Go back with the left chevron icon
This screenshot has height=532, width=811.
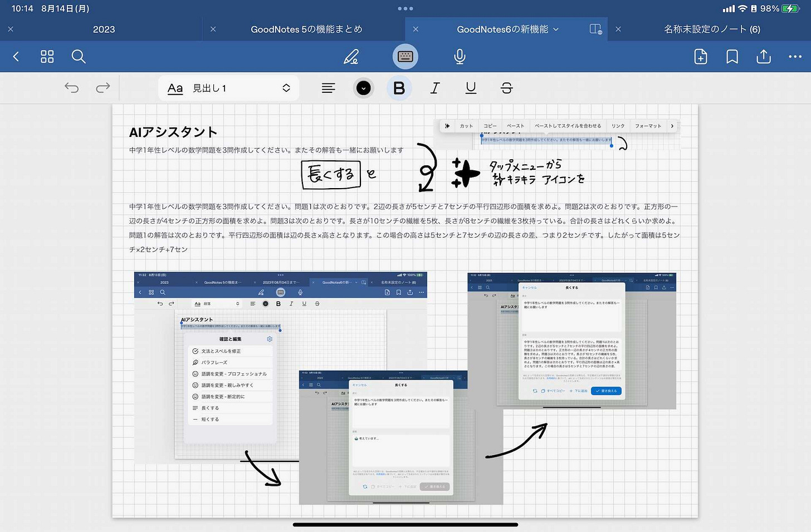16,56
